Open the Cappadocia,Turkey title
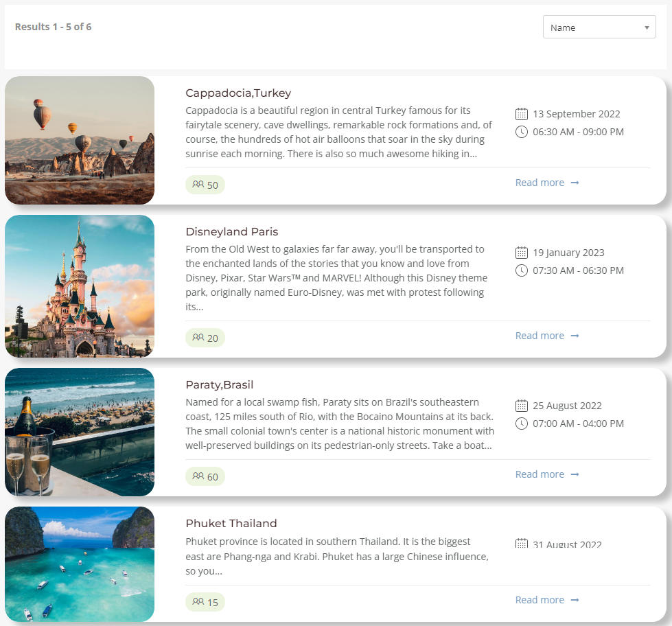 (238, 93)
